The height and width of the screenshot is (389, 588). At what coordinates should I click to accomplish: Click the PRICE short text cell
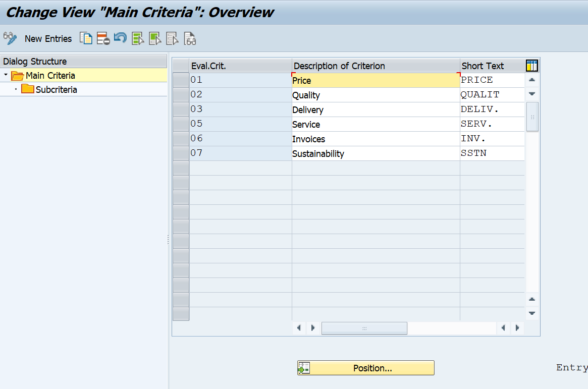click(492, 80)
